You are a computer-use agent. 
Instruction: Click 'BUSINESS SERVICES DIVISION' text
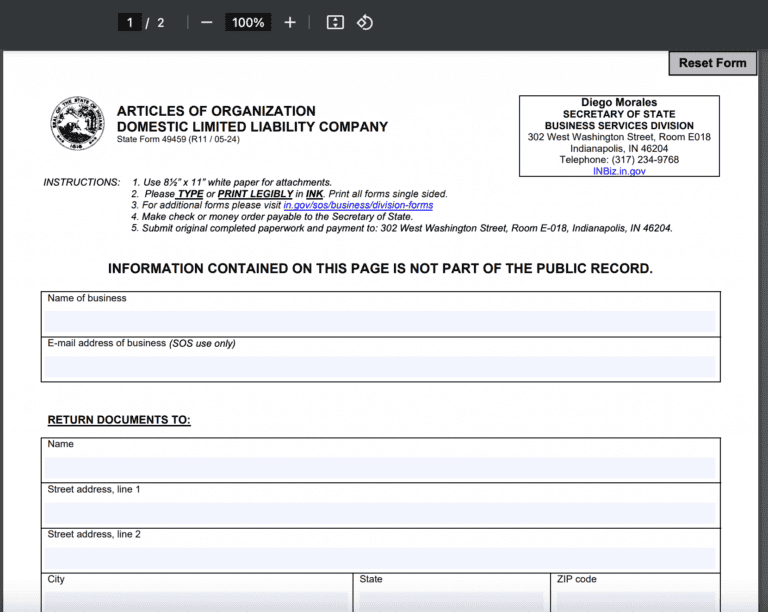pos(619,125)
